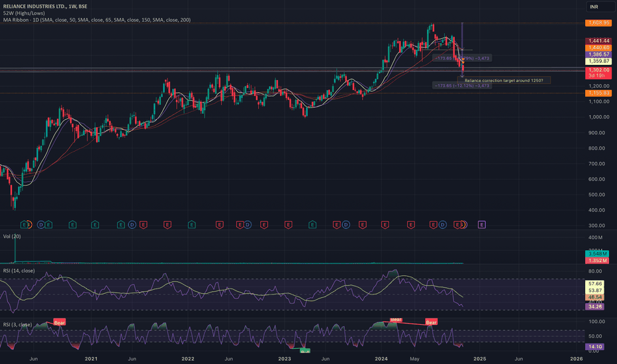This screenshot has width=617, height=364.
Task: Click the 34.26 RSI value label
Action: click(594, 306)
